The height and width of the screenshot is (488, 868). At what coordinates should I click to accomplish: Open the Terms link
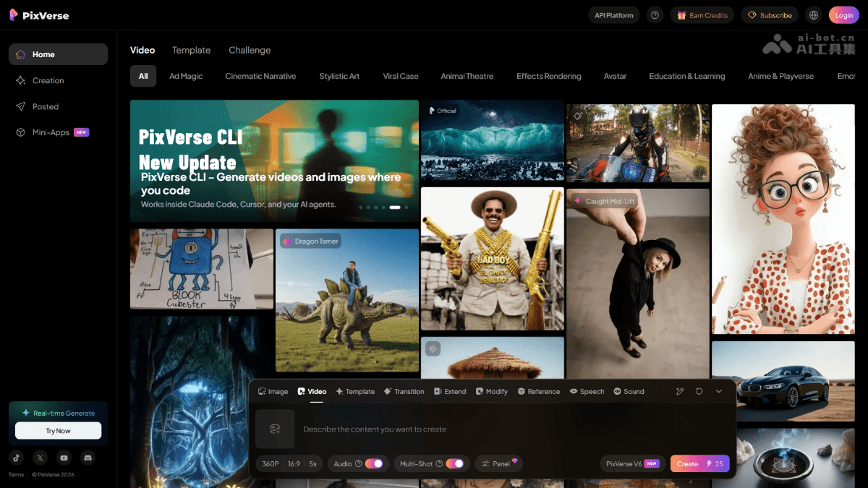pos(16,475)
